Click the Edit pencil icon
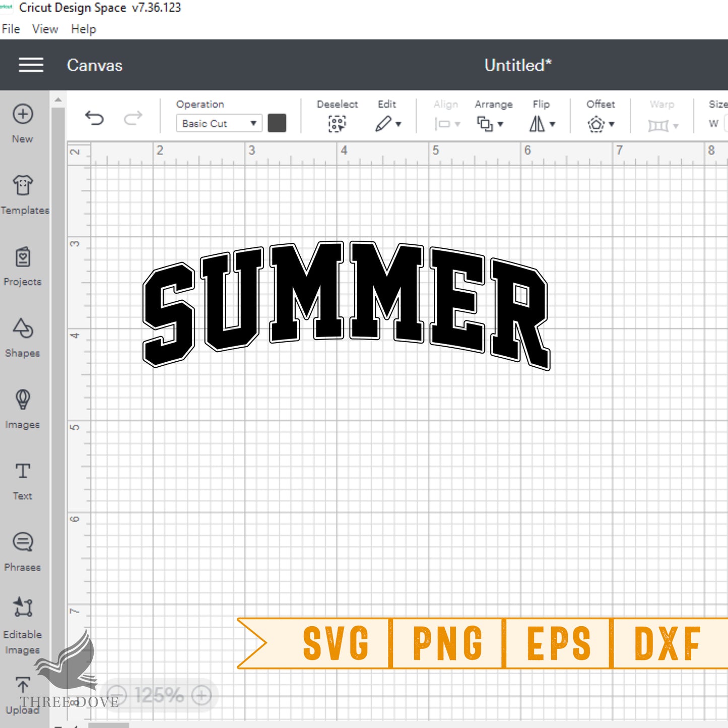 coord(383,123)
